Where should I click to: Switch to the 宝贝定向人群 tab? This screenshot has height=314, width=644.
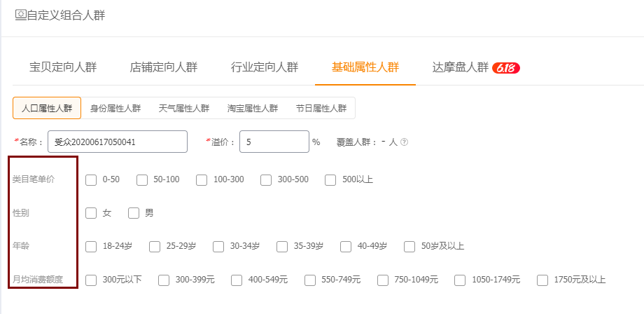[63, 68]
